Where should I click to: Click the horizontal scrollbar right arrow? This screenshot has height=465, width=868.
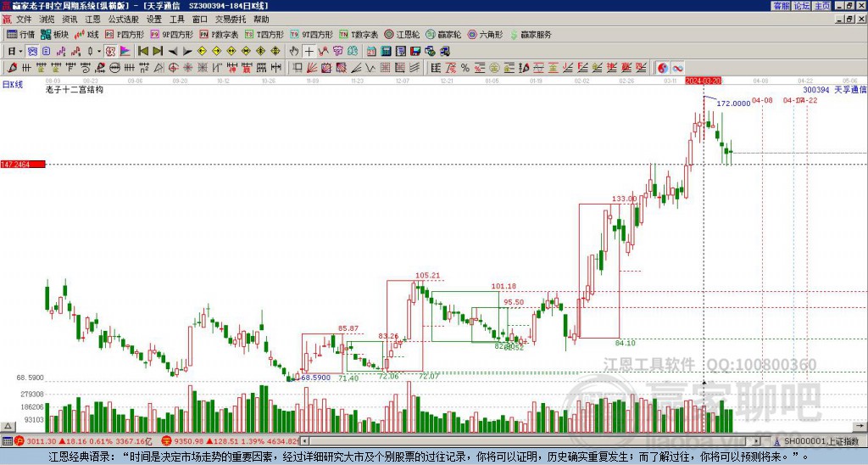757,441
